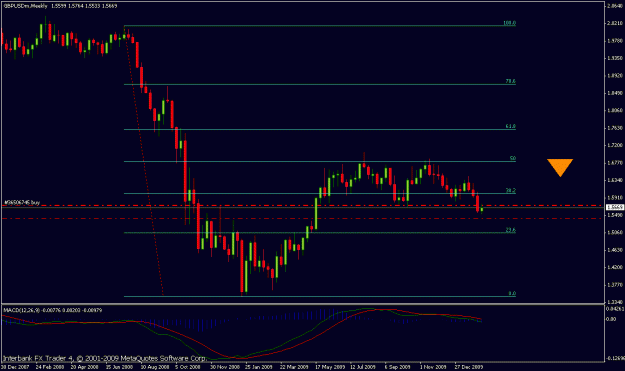Viewport: 625px width, 371px height.
Task: Click the lower red dash-dot stop level line
Action: [303, 219]
